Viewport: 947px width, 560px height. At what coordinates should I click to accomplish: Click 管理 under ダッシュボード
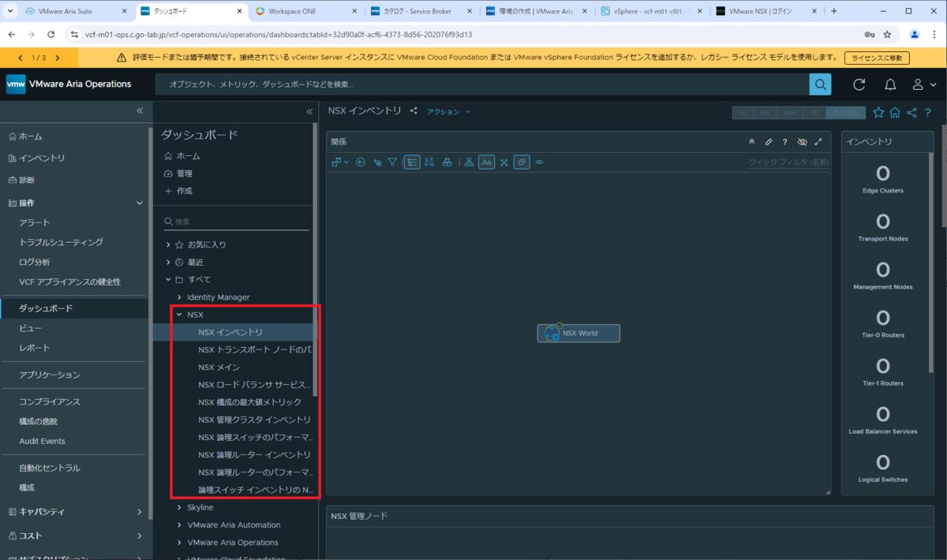coord(178,174)
